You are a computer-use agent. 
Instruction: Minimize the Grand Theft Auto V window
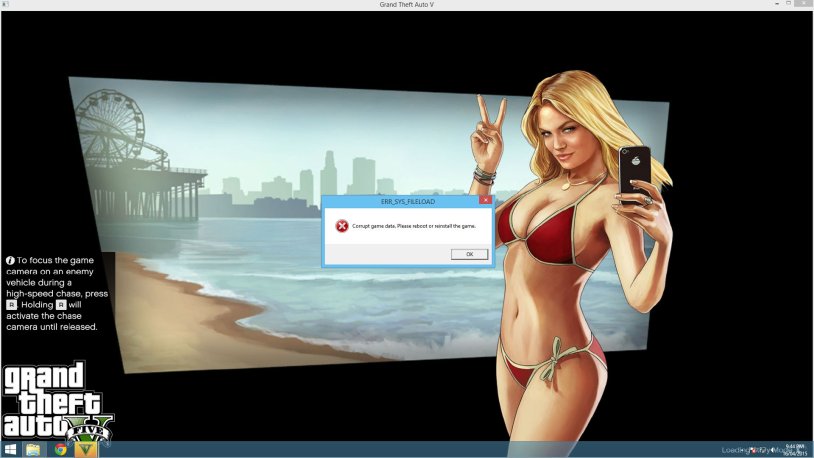(777, 4)
